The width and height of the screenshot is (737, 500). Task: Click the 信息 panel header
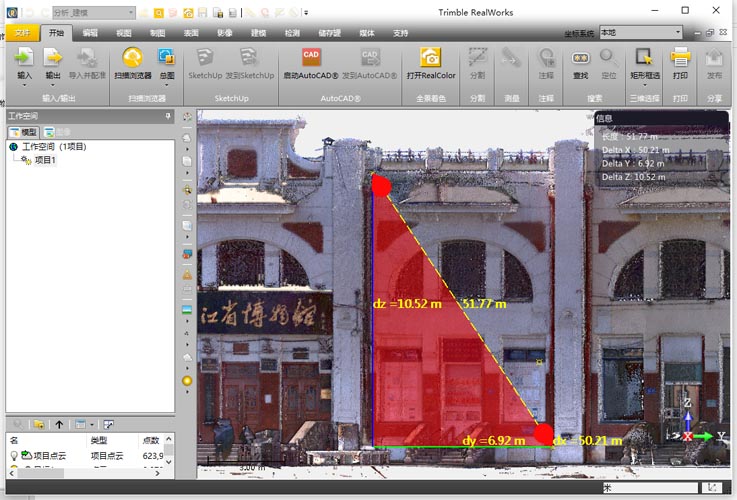pyautogui.click(x=661, y=118)
